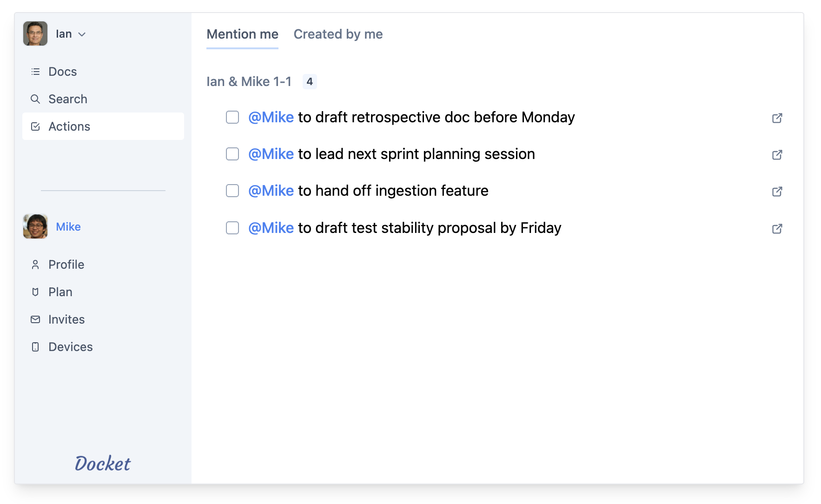Check the test stability proposal checkbox

[232, 228]
